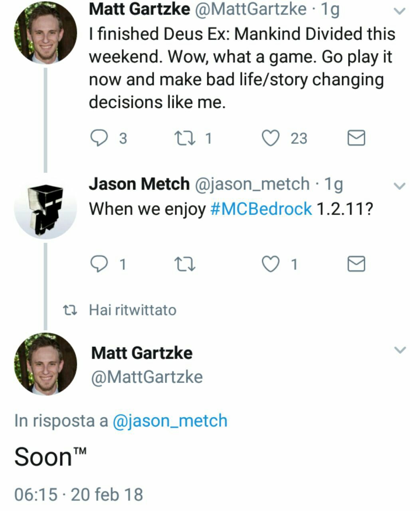This screenshot has height=511, width=420.
Task: Open dropdown on the Soon™ tweet
Action: [400, 350]
